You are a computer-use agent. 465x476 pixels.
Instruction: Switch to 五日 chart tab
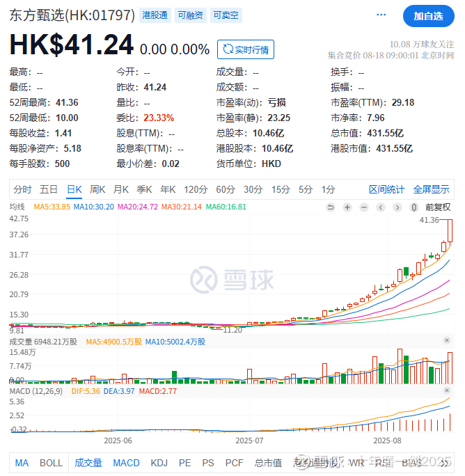click(x=49, y=190)
